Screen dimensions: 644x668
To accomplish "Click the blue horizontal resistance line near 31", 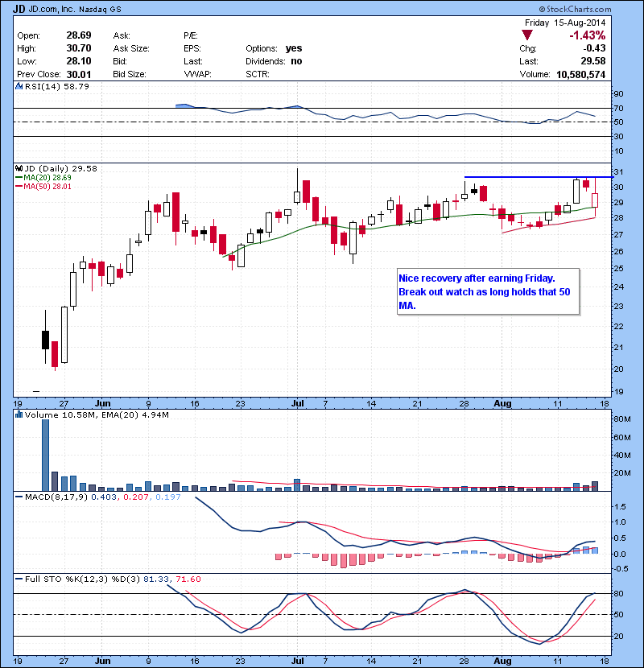I will click(x=539, y=177).
